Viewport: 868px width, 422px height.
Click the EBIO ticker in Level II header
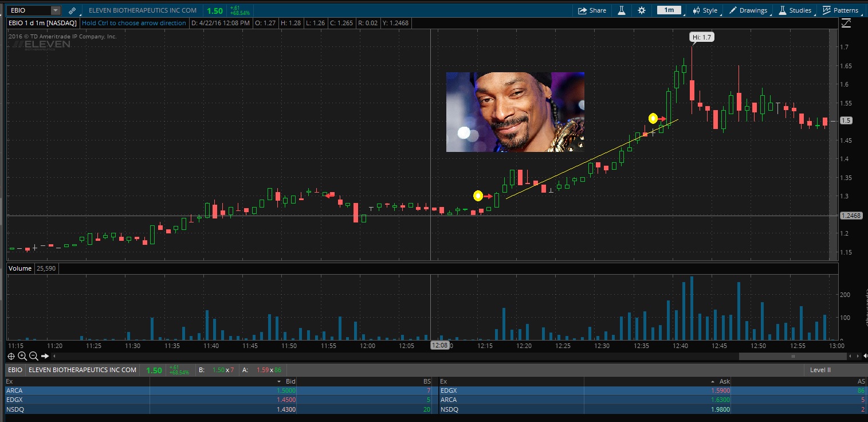(x=15, y=370)
